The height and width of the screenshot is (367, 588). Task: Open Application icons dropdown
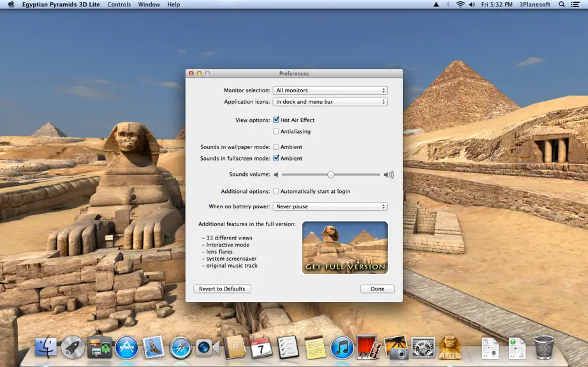pyautogui.click(x=330, y=101)
